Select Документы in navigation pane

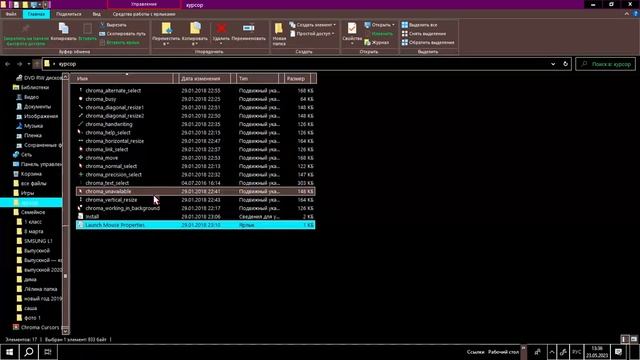(x=34, y=107)
